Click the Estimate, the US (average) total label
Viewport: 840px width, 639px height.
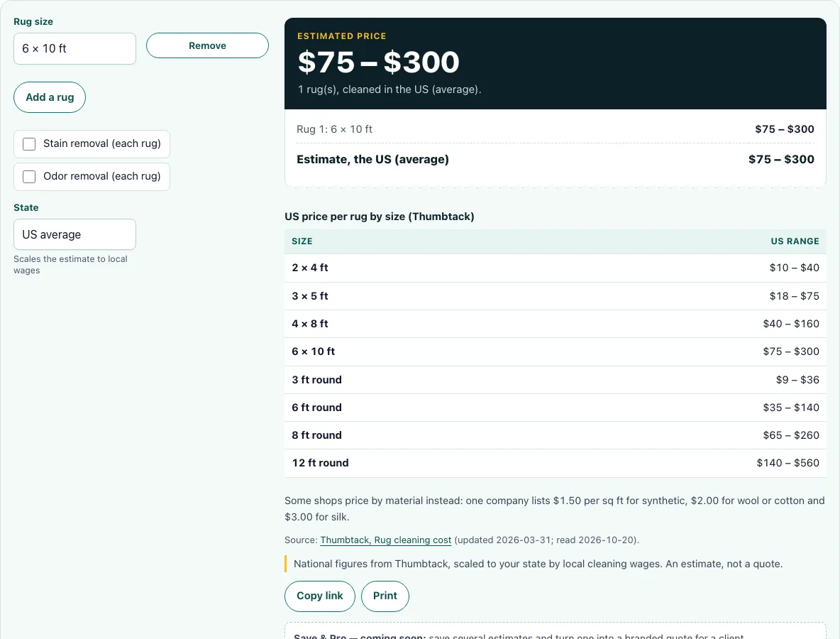click(x=373, y=159)
